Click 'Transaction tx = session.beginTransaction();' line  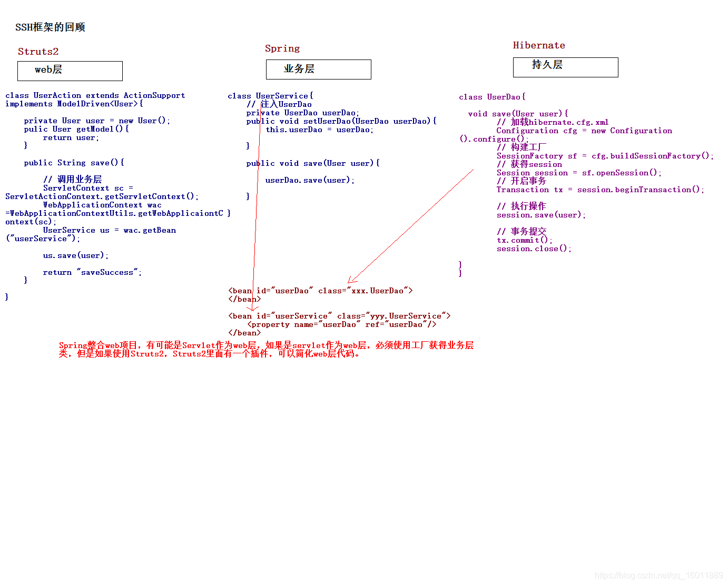coord(601,190)
